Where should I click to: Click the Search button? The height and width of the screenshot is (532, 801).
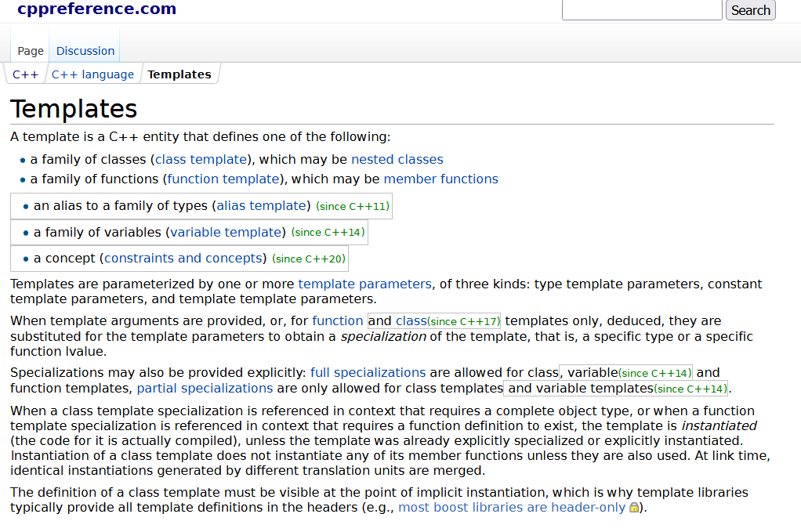tap(750, 10)
